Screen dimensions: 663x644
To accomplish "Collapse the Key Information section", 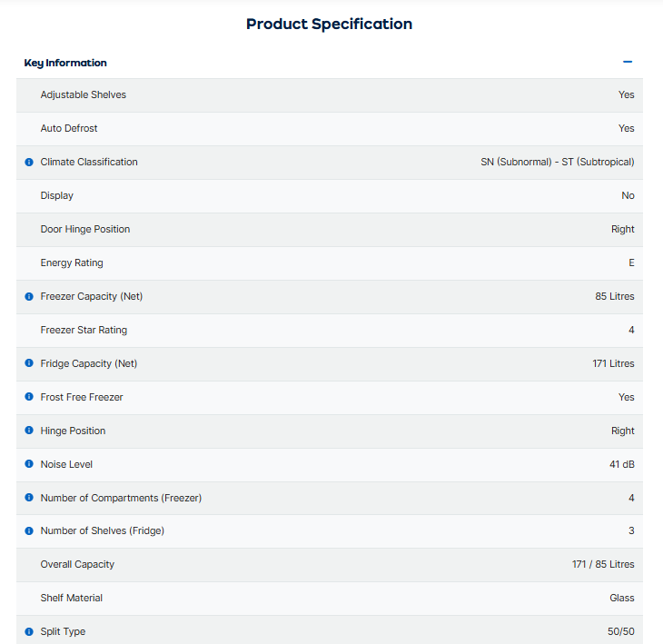I will pos(628,62).
